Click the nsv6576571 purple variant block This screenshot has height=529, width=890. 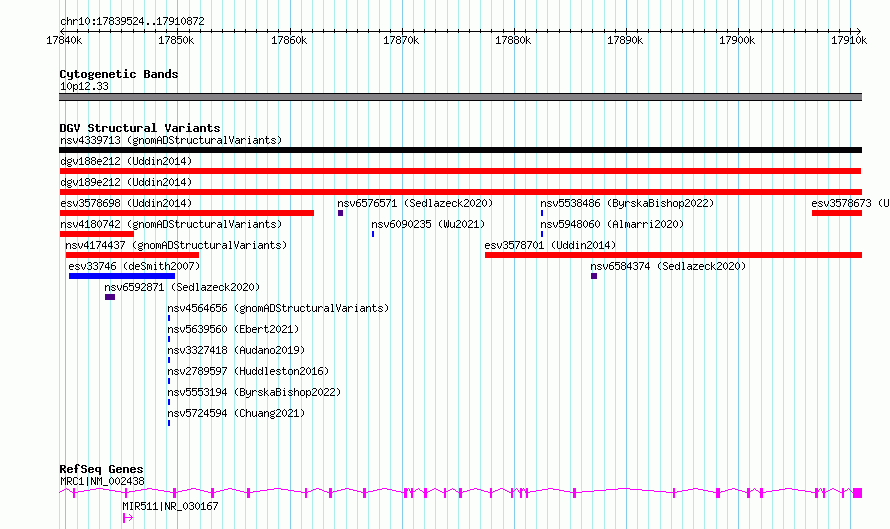341,213
